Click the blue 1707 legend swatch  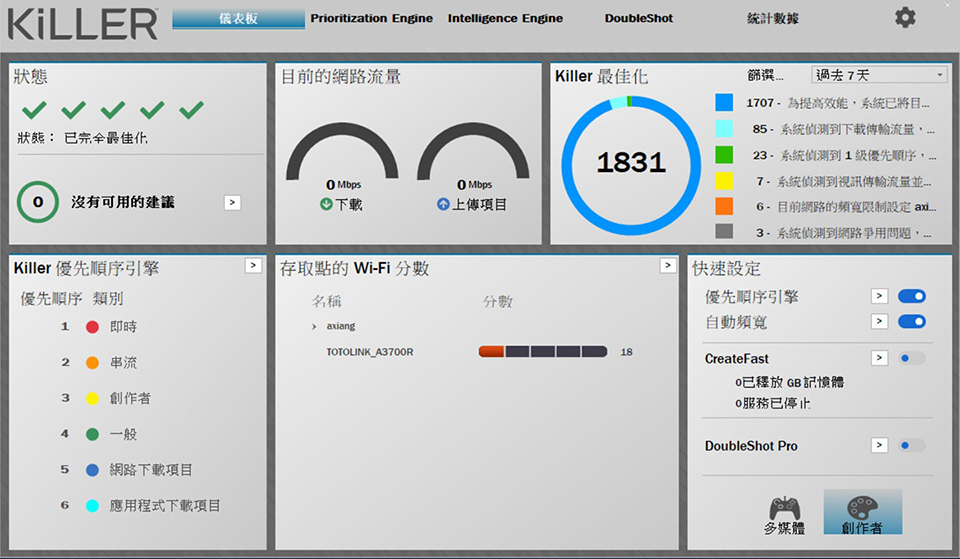(724, 102)
